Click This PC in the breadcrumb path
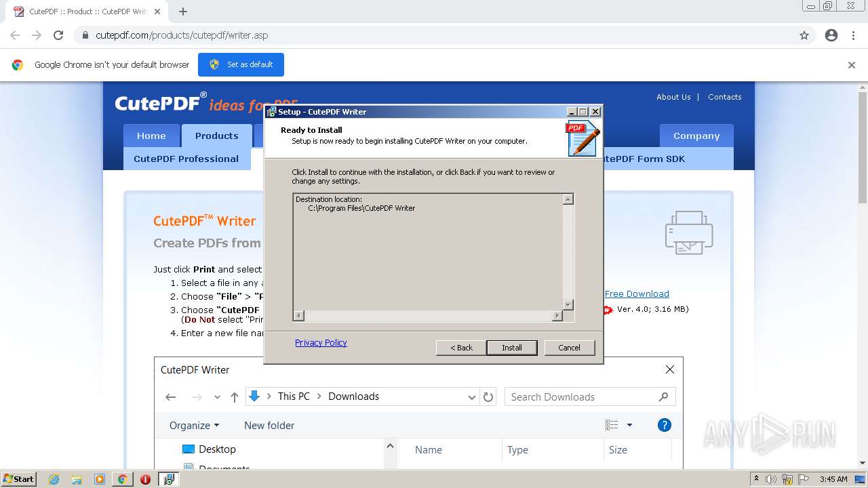Viewport: 868px width, 488px height. [x=294, y=396]
